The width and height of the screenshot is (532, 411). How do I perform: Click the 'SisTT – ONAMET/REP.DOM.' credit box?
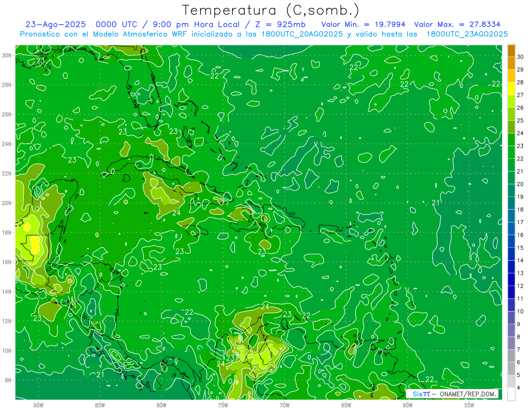(452, 394)
